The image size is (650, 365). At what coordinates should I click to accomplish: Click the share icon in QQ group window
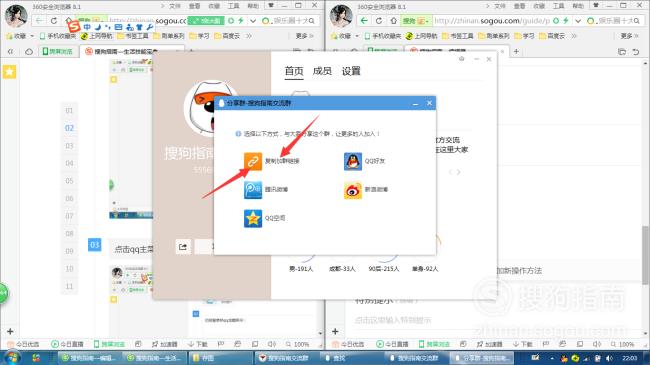point(183,247)
